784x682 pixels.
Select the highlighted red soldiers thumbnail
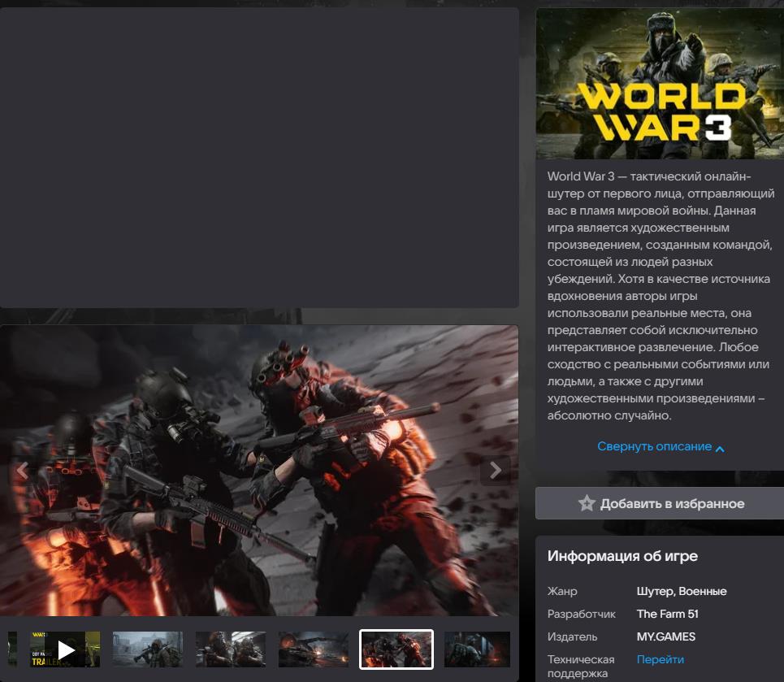click(x=396, y=649)
